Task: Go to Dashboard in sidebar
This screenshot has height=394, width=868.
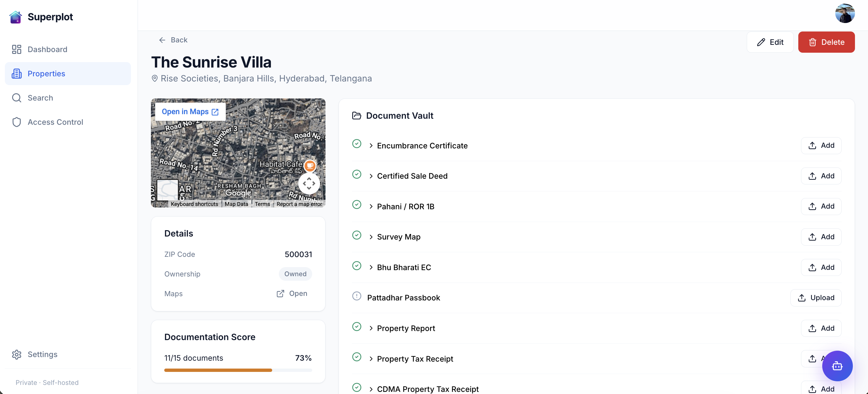Action: 48,49
